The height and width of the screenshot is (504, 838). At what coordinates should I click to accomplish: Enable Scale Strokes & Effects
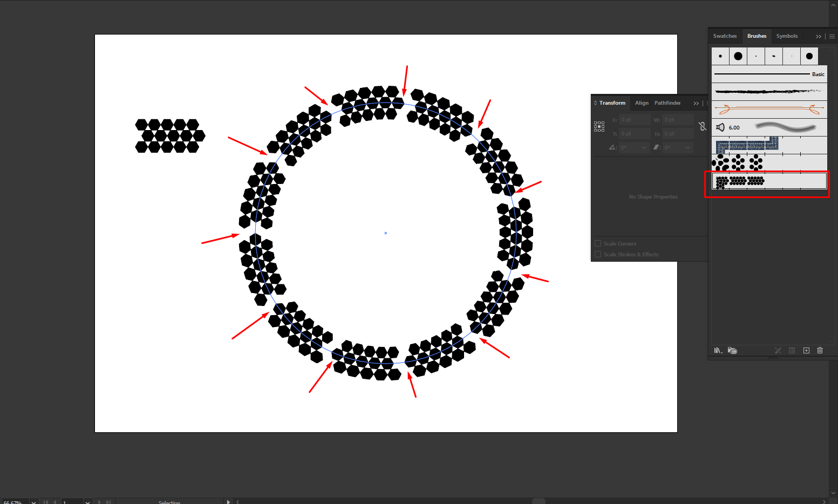point(597,254)
